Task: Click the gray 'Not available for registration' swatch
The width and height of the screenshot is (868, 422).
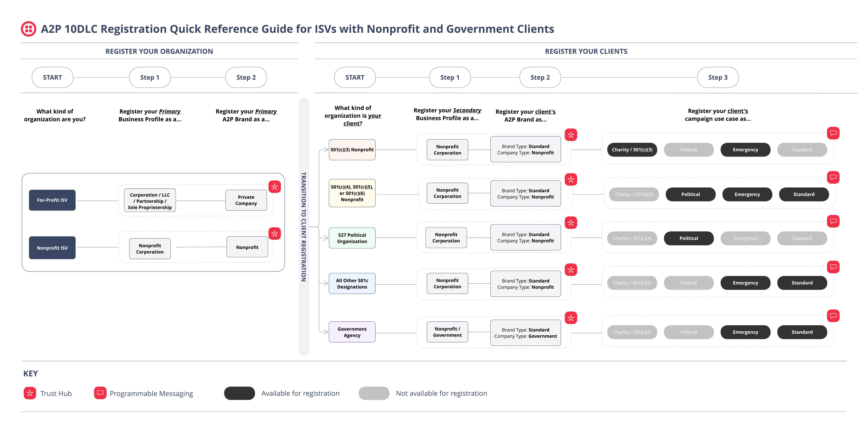Action: tap(374, 393)
